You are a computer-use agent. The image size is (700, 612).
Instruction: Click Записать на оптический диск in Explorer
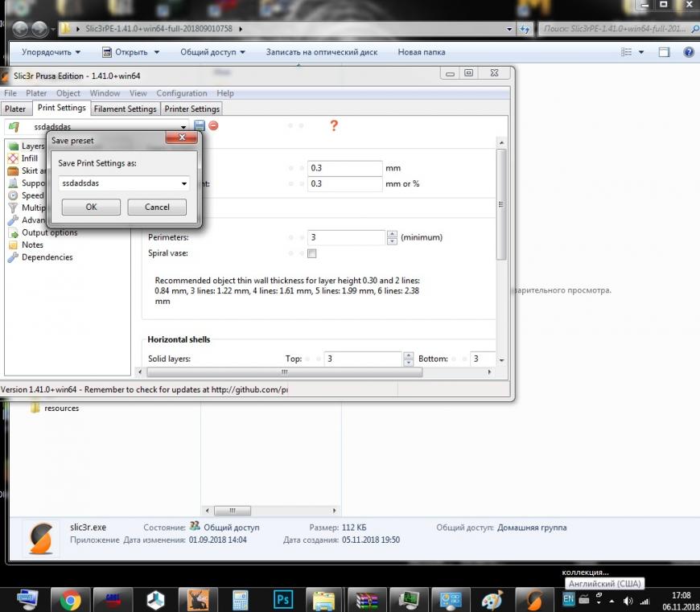[x=321, y=52]
